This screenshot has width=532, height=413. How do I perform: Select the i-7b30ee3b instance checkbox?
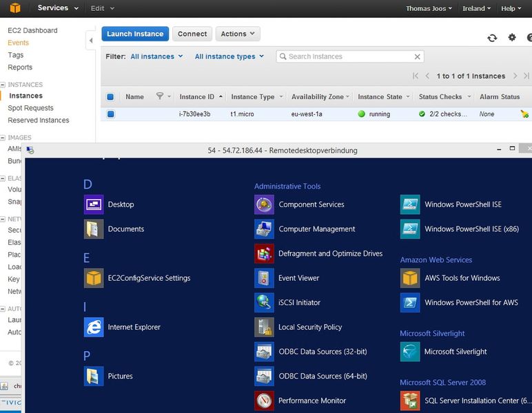pos(110,114)
